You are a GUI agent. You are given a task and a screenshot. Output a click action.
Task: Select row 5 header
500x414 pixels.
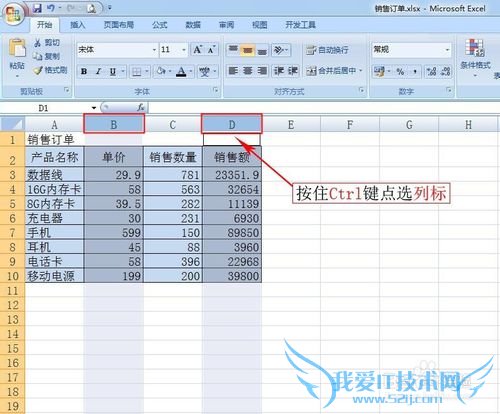12,204
